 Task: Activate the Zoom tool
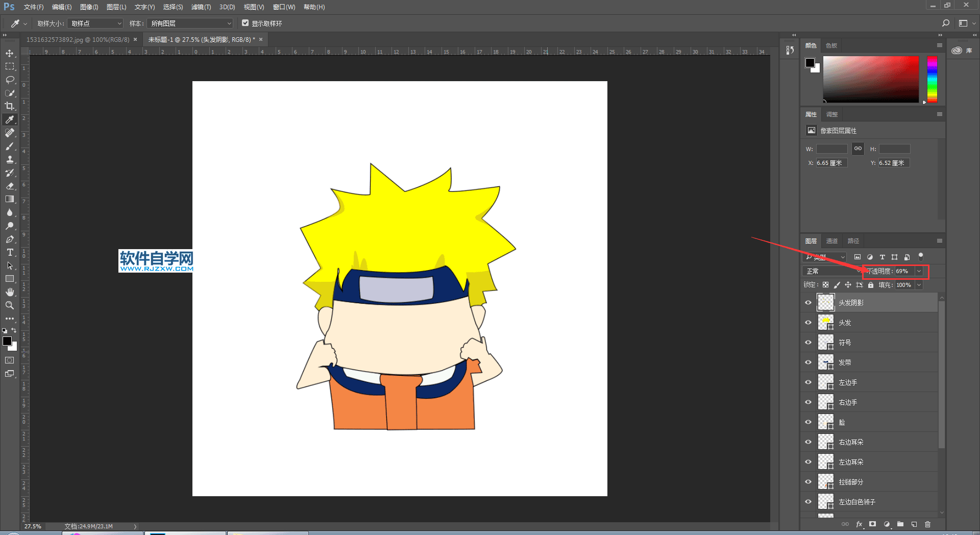(x=10, y=305)
